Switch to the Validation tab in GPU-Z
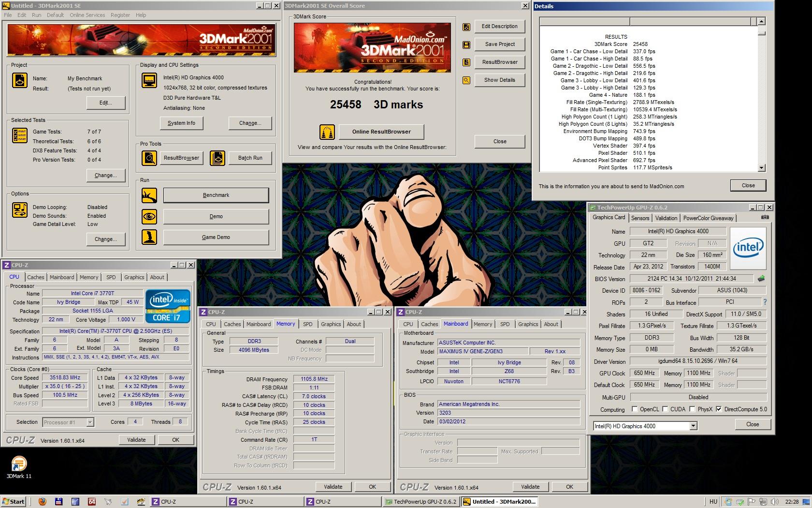812x508 pixels. pos(666,218)
